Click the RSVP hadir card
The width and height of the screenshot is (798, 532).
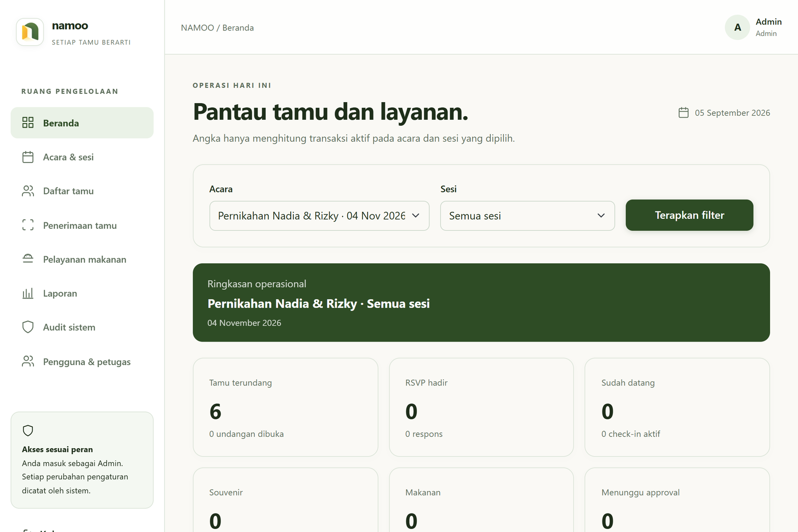pos(481,407)
